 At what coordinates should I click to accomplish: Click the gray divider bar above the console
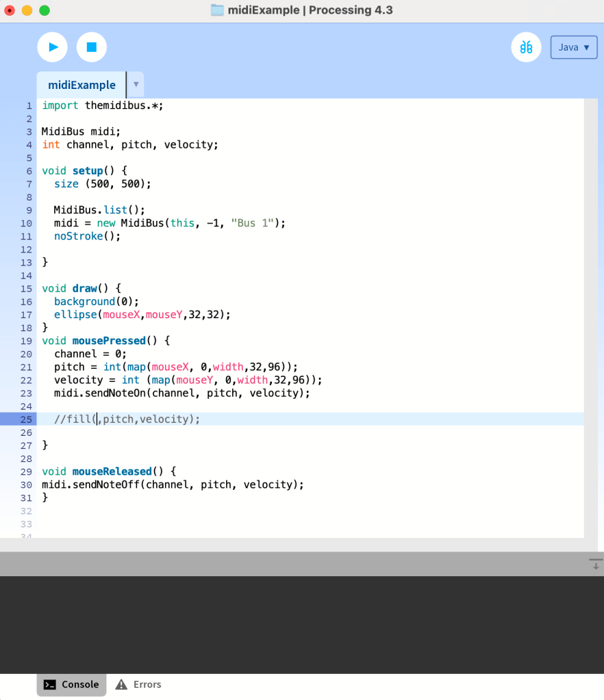[294, 564]
